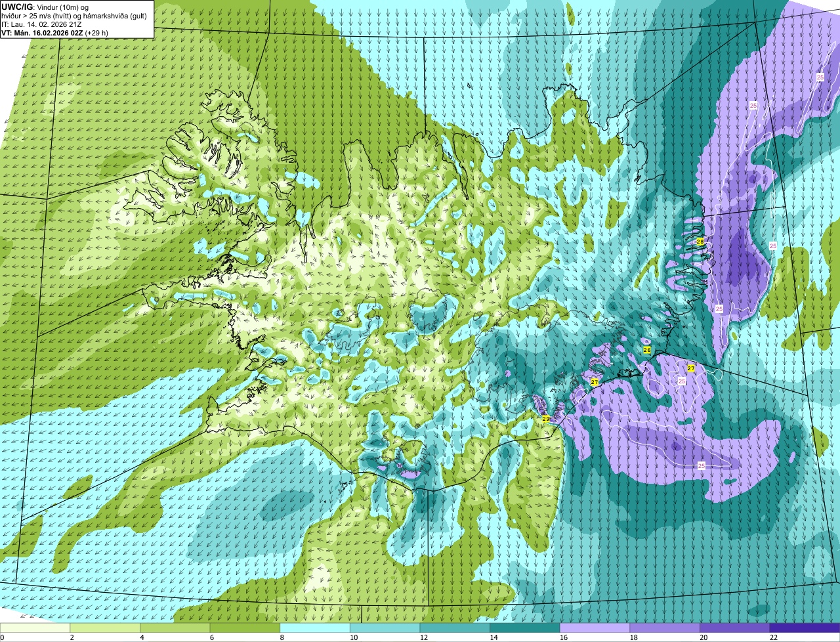Click the yellow gust label 26
Screen dimensions: 840x642
click(646, 351)
